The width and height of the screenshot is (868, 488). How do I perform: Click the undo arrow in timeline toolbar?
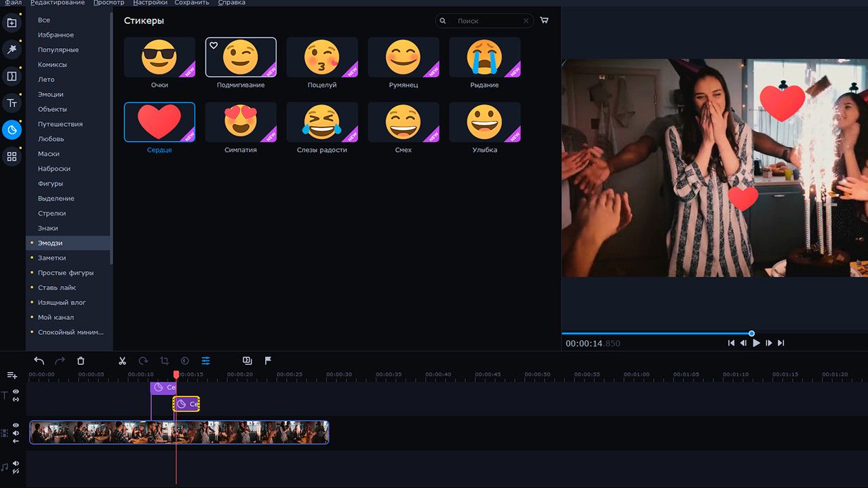[39, 361]
